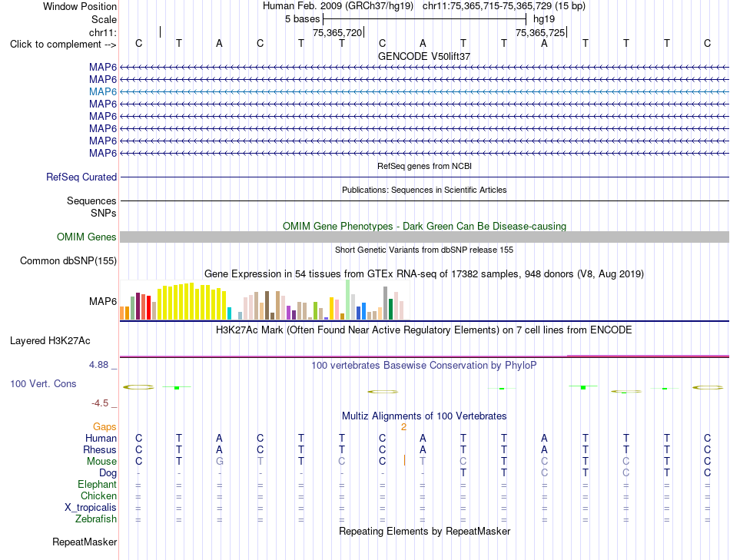Image resolution: width=730 pixels, height=560 pixels.
Task: Open the GENCODE V50lift37 track title
Action: tap(424, 56)
